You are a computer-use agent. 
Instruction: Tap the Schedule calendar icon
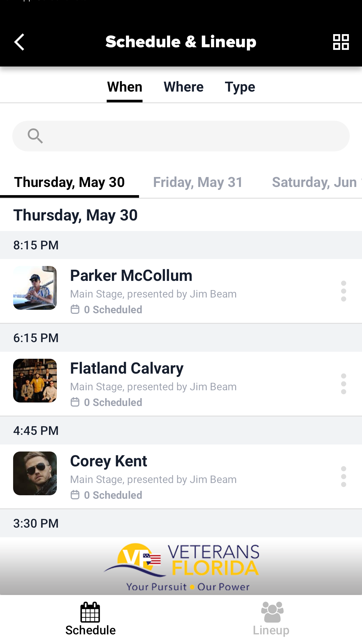pos(90,612)
